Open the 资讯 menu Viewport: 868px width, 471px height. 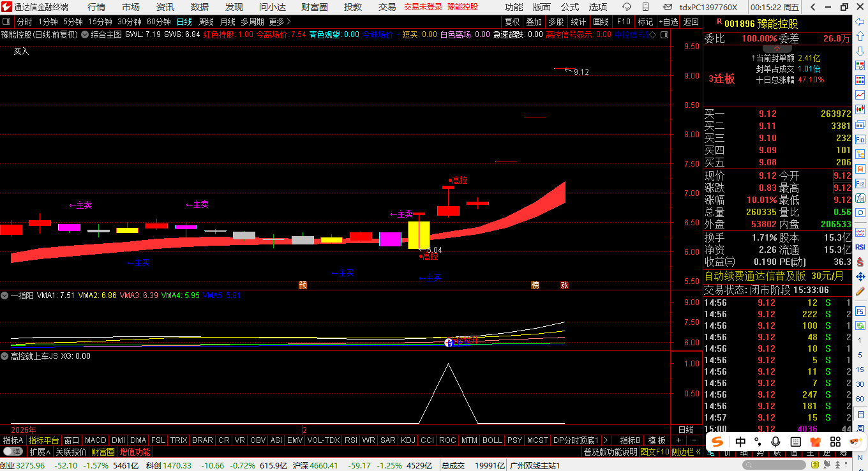pos(165,7)
